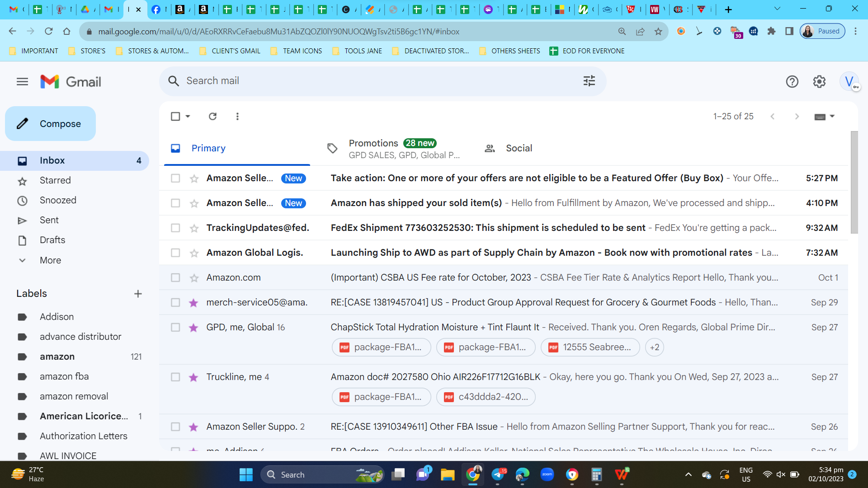868x488 pixels.
Task: Open the EOD FOR EVERYONE bookmark
Action: click(587, 51)
